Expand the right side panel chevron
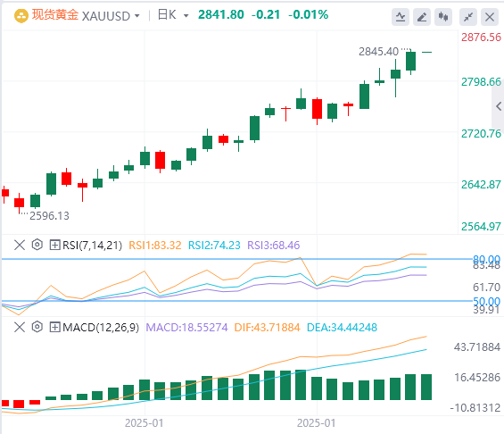Viewport: 504px width, 434px height. pyautogui.click(x=499, y=106)
